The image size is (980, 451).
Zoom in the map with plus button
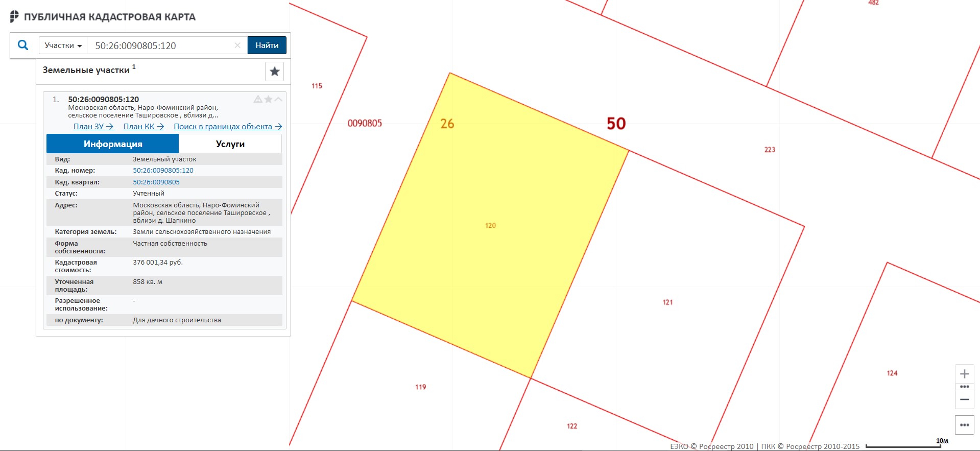(964, 374)
